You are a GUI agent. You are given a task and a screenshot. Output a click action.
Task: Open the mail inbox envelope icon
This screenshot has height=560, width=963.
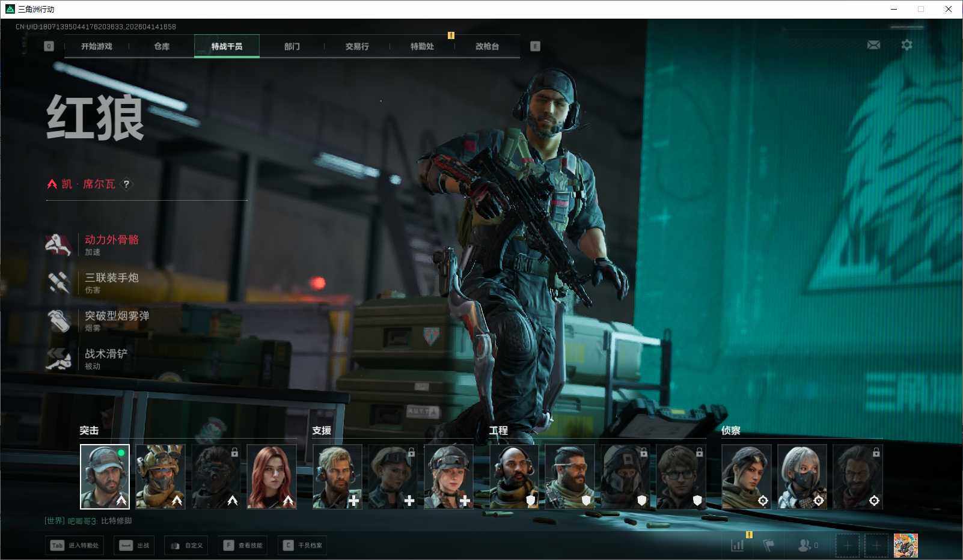(873, 45)
